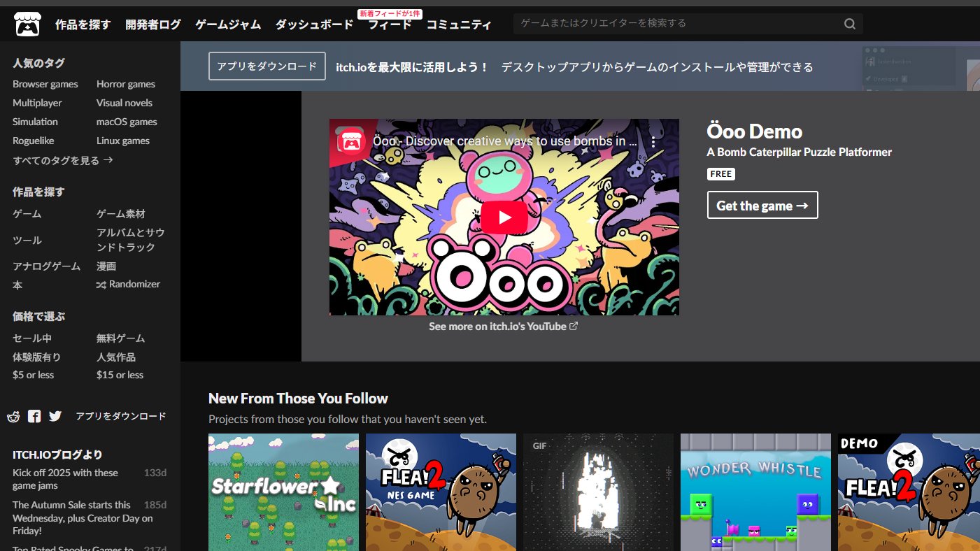Open コミュニティ in top navigation
The image size is (980, 551).
point(459,24)
